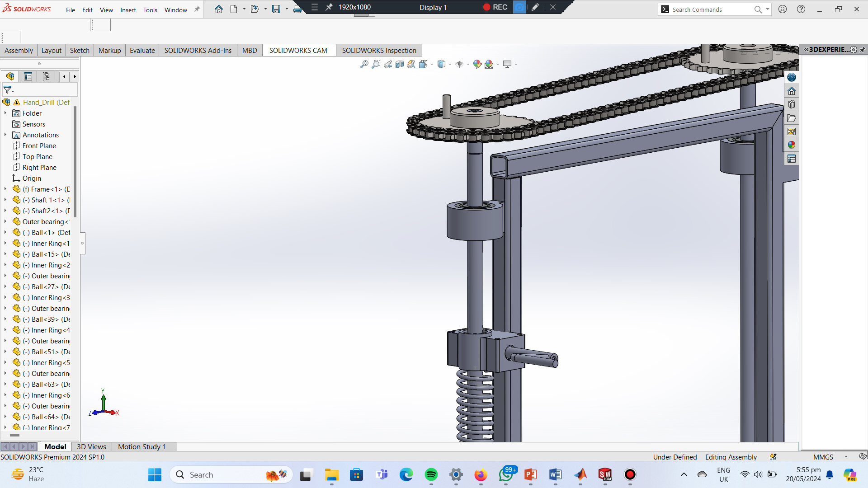
Task: Click the MMGS unit system button
Action: tap(823, 457)
